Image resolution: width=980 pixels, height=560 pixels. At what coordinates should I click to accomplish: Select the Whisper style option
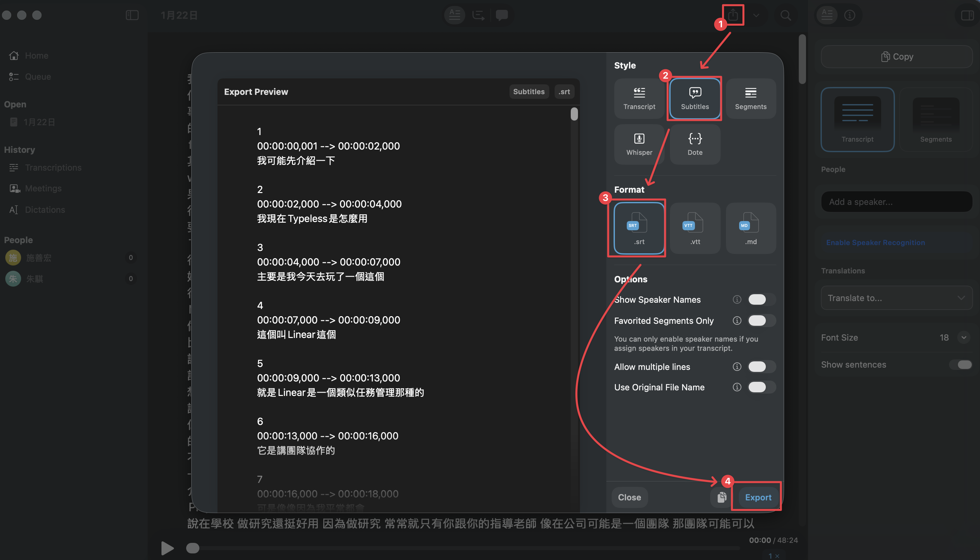(x=639, y=144)
